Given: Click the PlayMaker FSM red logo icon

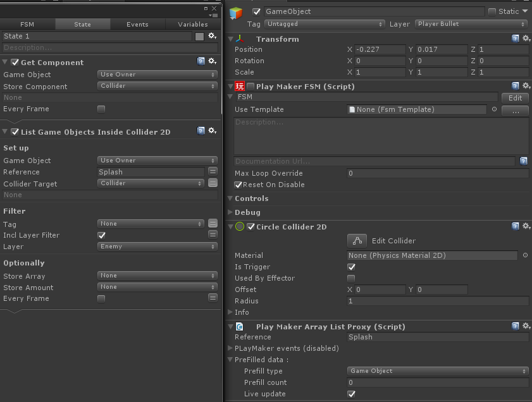Looking at the screenshot, I should 240,87.
